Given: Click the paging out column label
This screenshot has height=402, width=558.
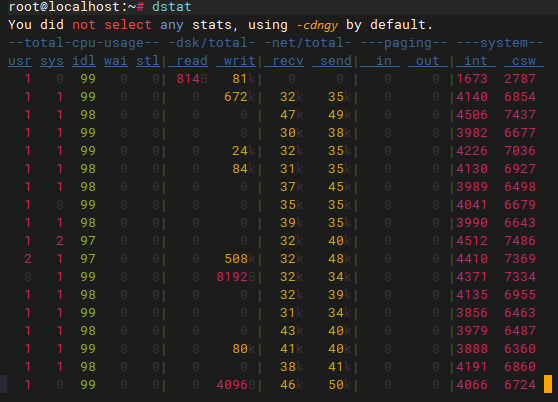Looking at the screenshot, I should point(428,61).
